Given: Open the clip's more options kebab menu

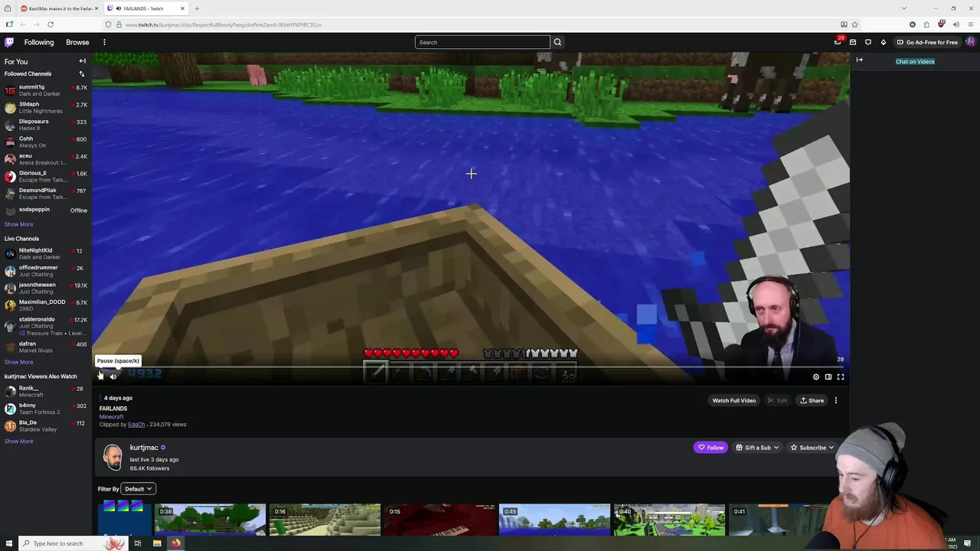Looking at the screenshot, I should pyautogui.click(x=836, y=400).
